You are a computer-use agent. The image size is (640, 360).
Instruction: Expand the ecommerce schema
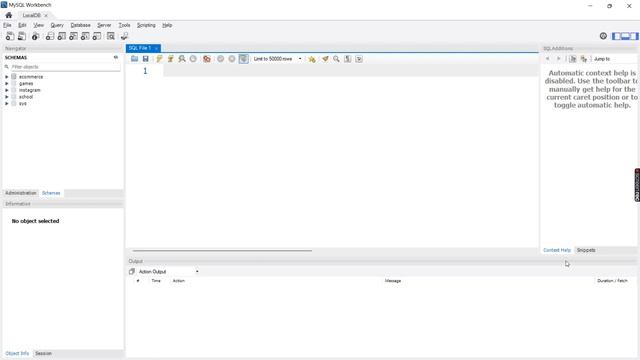pos(7,77)
